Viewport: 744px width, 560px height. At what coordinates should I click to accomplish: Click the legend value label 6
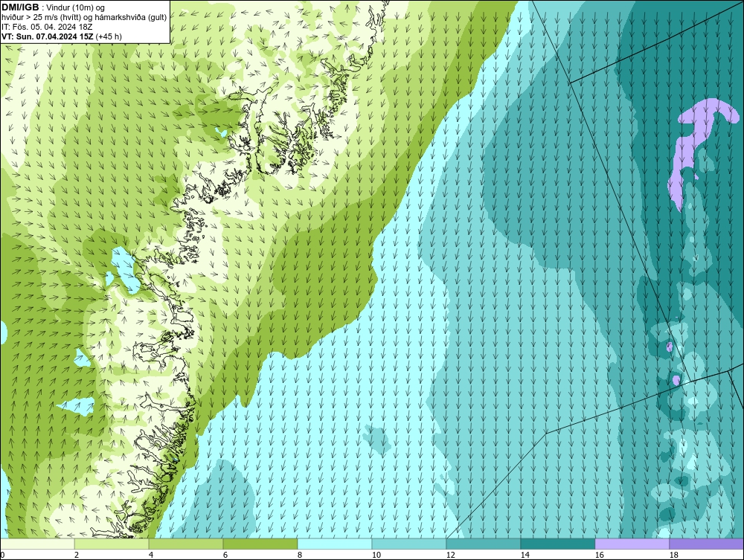click(225, 556)
